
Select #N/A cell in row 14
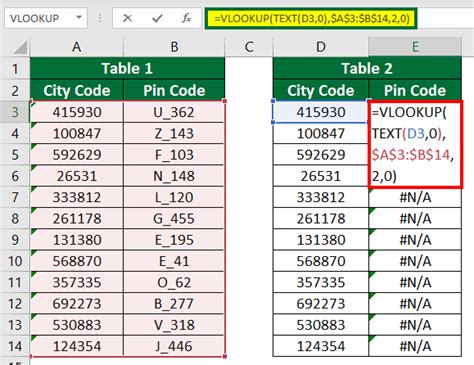tap(415, 346)
